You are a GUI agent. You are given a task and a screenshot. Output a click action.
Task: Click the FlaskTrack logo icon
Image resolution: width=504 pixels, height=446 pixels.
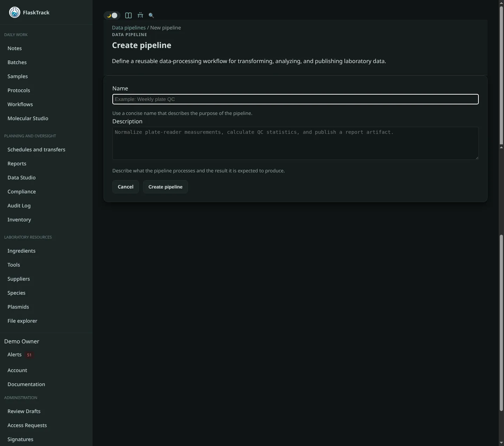[x=15, y=12]
